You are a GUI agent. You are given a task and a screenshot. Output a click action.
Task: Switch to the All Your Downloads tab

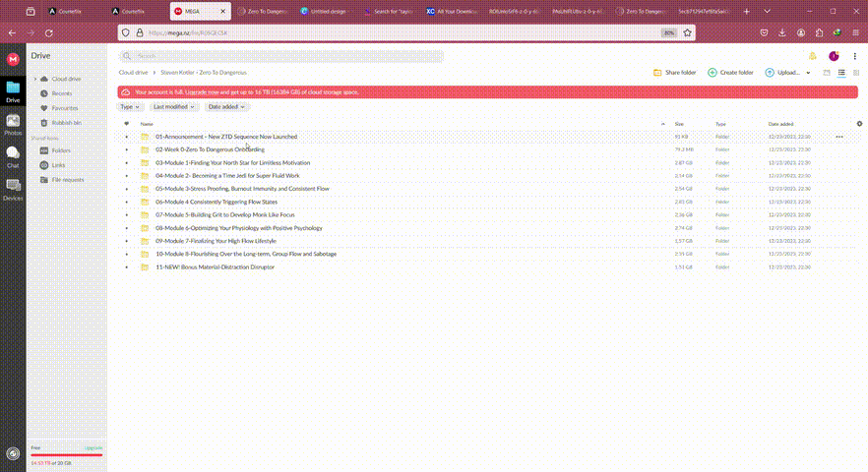(x=451, y=11)
